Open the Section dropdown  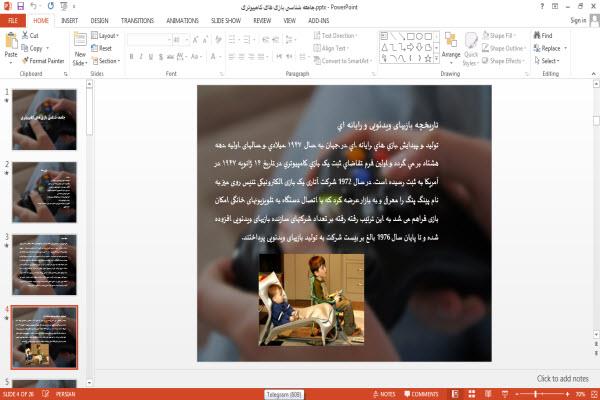(x=106, y=61)
